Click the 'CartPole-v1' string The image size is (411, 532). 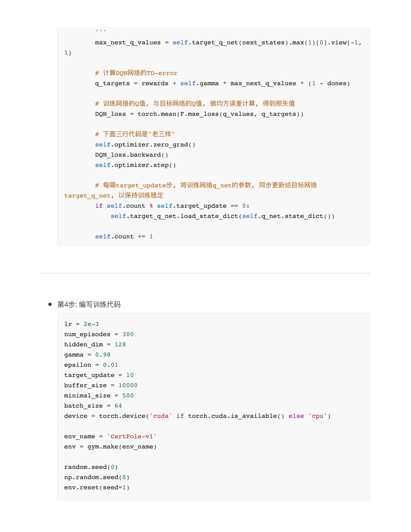(132, 436)
